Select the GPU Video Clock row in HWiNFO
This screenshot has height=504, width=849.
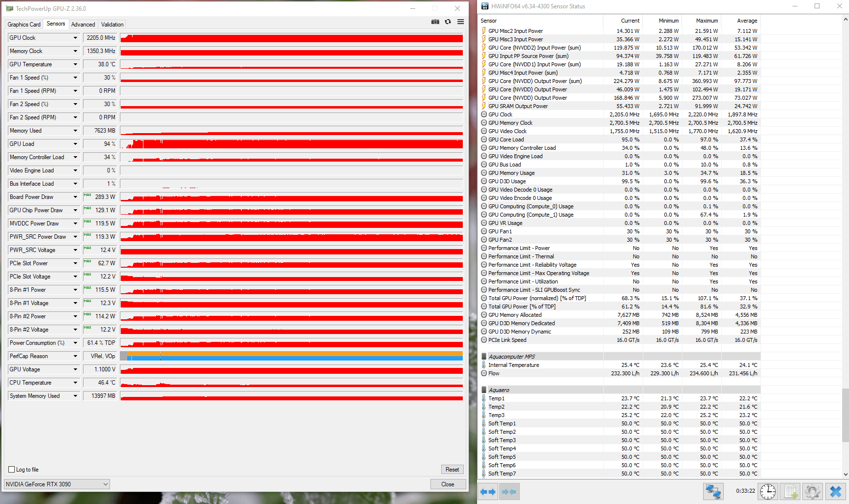[x=619, y=131]
